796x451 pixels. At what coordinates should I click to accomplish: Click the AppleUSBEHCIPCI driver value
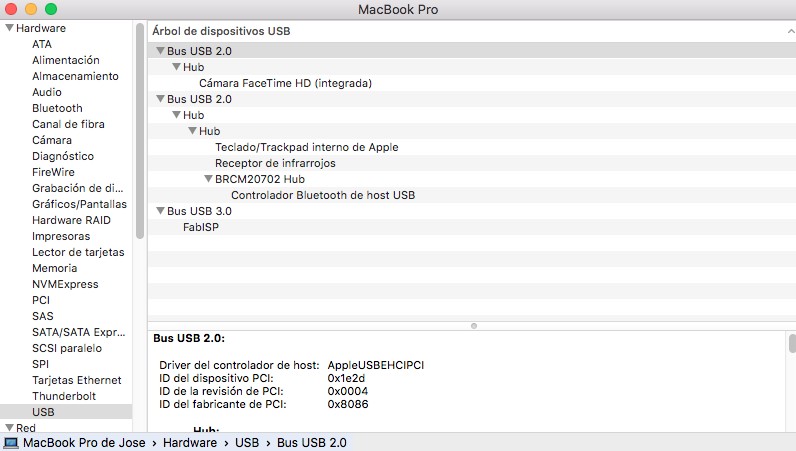[376, 365]
